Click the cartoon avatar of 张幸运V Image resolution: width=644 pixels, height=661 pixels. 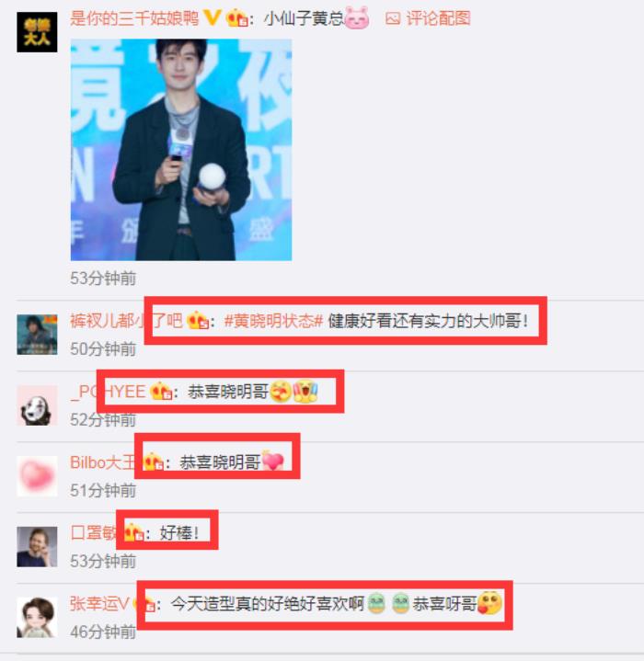[37, 618]
